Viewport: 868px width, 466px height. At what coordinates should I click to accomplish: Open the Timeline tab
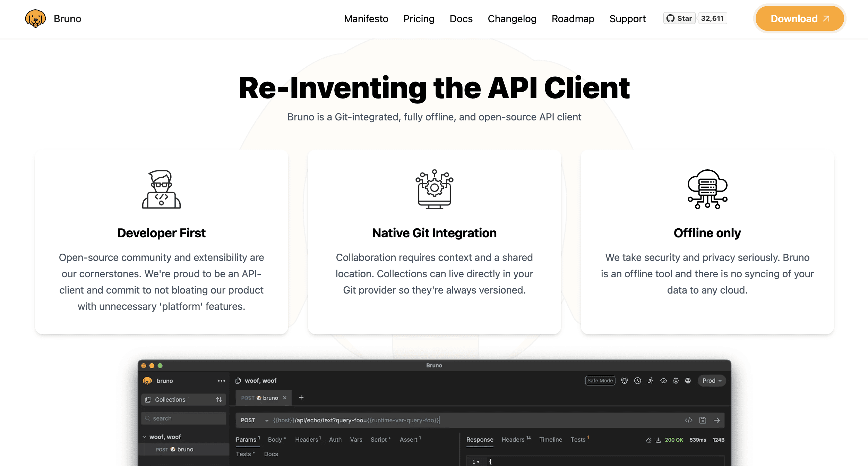coord(550,440)
